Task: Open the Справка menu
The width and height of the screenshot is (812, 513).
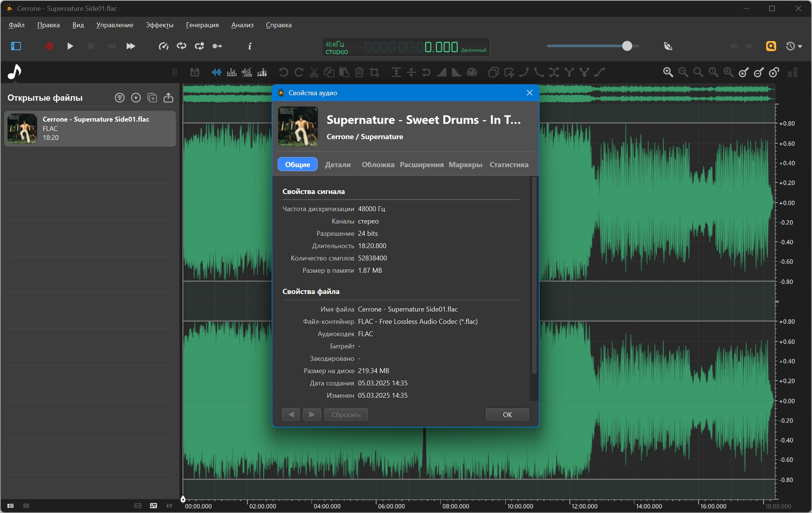Action: [x=279, y=25]
